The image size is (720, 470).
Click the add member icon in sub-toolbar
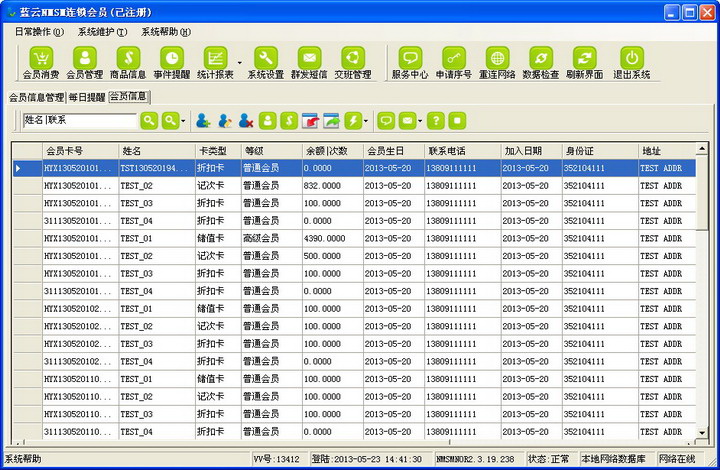coord(203,121)
